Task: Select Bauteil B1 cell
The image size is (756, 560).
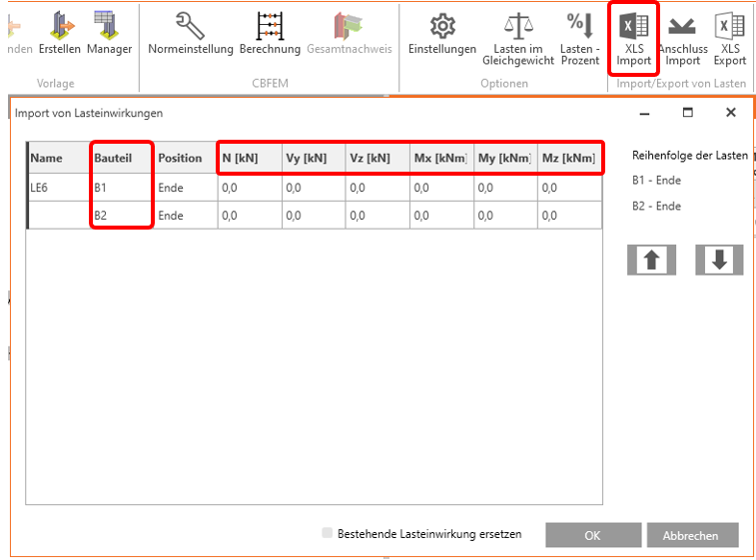Action: (x=122, y=188)
